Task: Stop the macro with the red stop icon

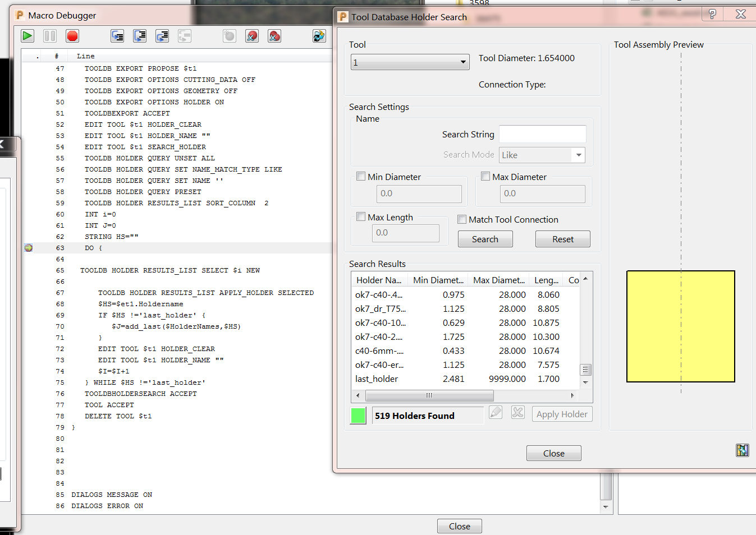Action: tap(72, 36)
